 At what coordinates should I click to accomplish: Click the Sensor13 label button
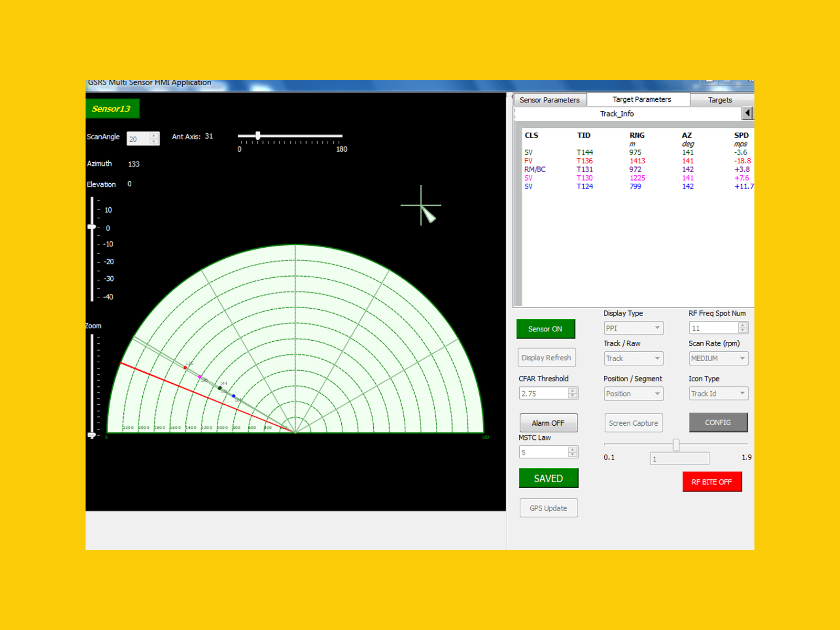coord(112,109)
